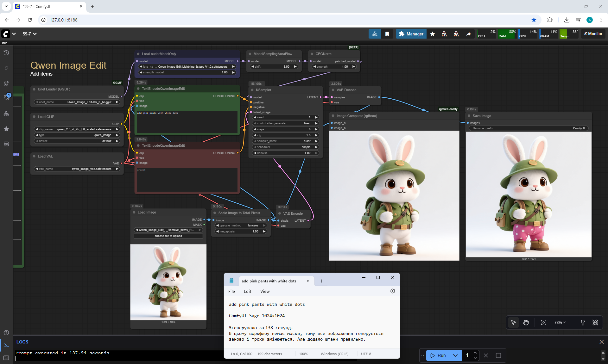Select the LOGS tab in bottom panel

tap(22, 342)
